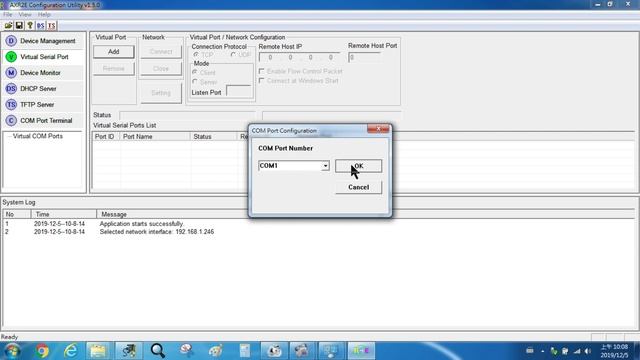Open the Paint palette app in taskbar

point(216,351)
